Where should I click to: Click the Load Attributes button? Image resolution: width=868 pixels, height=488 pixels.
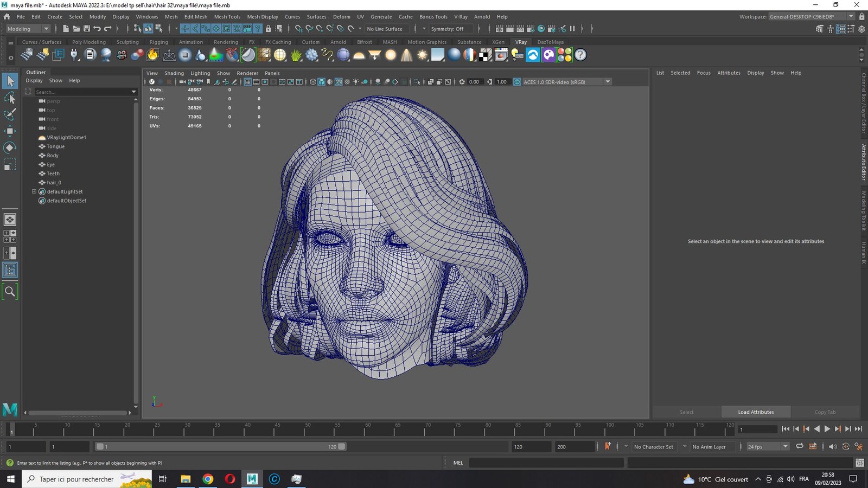tap(756, 412)
